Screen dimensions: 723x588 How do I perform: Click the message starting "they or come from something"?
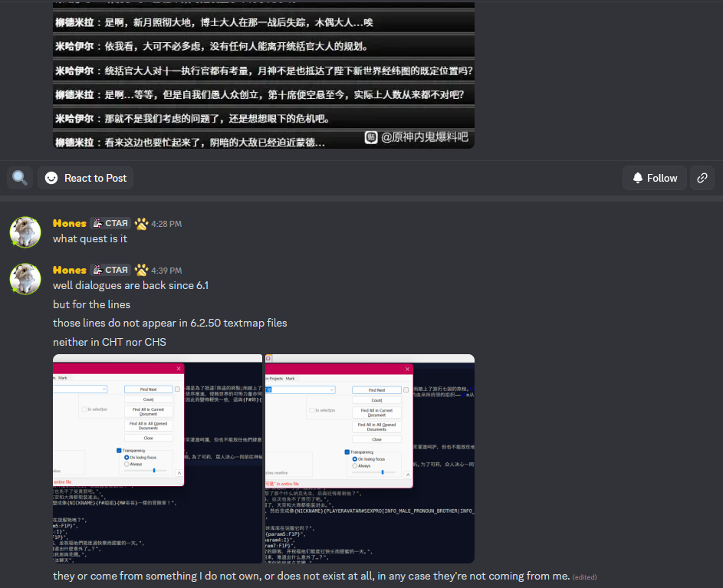point(311,576)
